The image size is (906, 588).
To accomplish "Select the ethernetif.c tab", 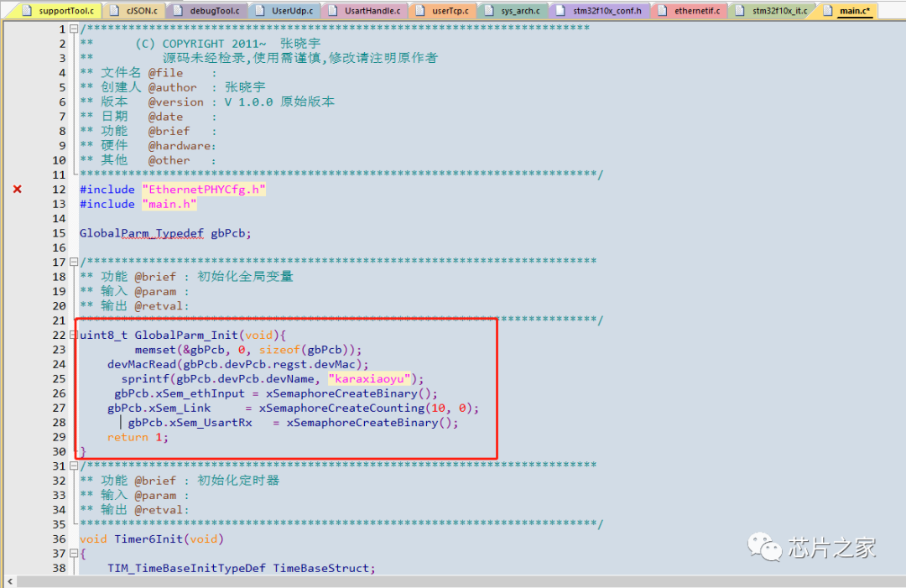I will 690,10.
